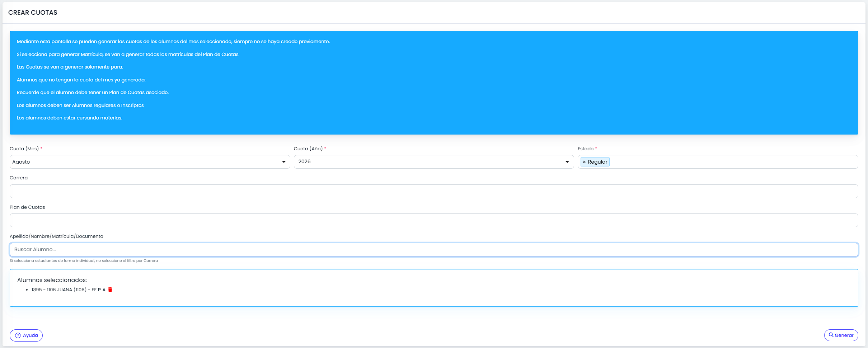
Task: Click the Carrera selection field
Action: pyautogui.click(x=434, y=191)
